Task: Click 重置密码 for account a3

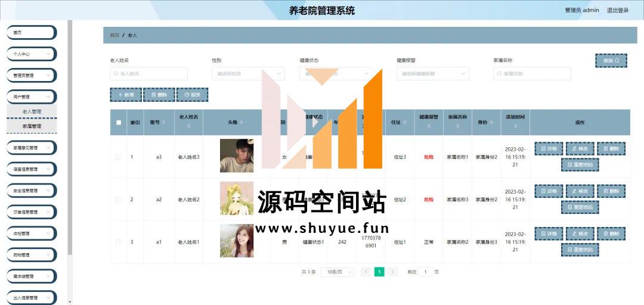Action: pos(580,164)
